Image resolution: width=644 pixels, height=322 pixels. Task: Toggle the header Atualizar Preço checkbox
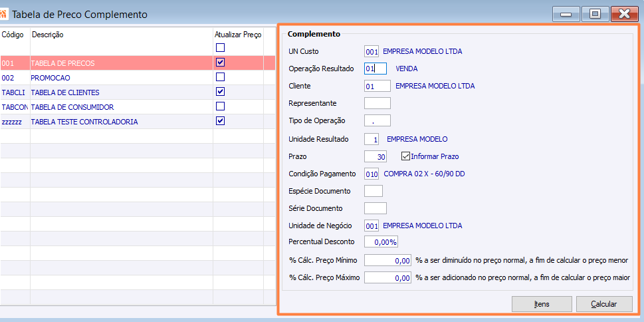221,48
